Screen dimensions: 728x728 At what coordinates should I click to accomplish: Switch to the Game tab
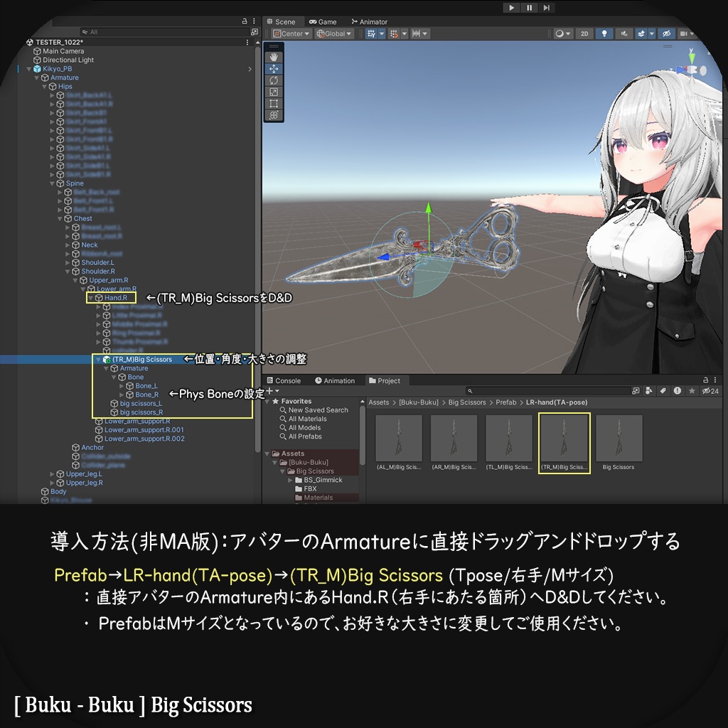click(323, 21)
